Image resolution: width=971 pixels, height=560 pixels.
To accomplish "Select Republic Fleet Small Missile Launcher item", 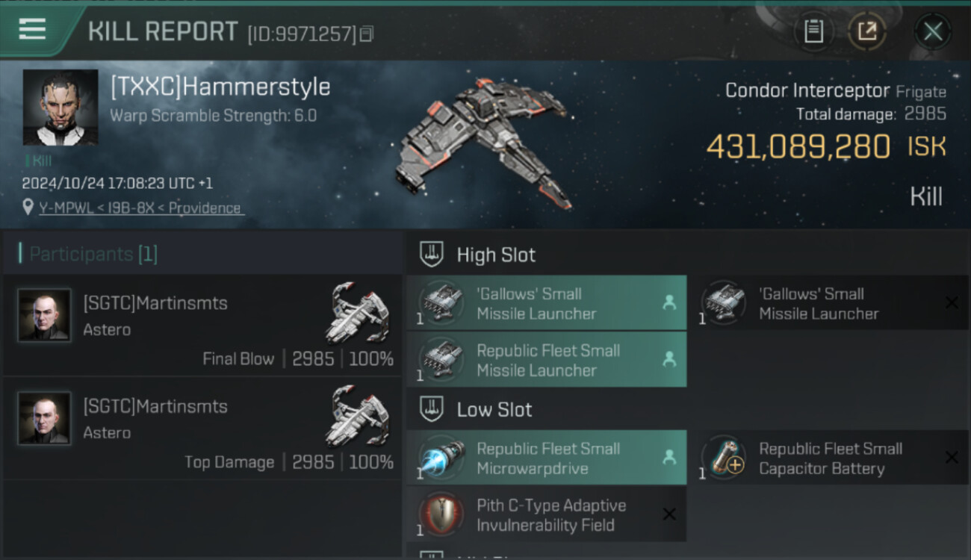I will [546, 360].
